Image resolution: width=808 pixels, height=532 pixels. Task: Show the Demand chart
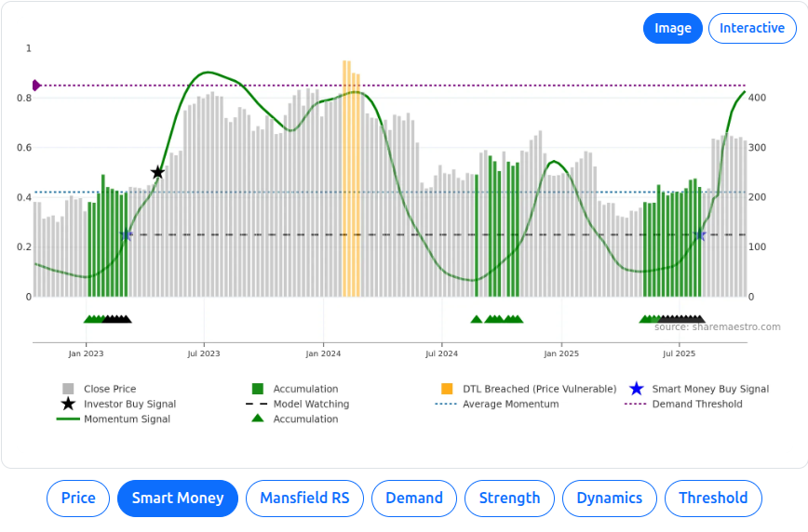[414, 498]
